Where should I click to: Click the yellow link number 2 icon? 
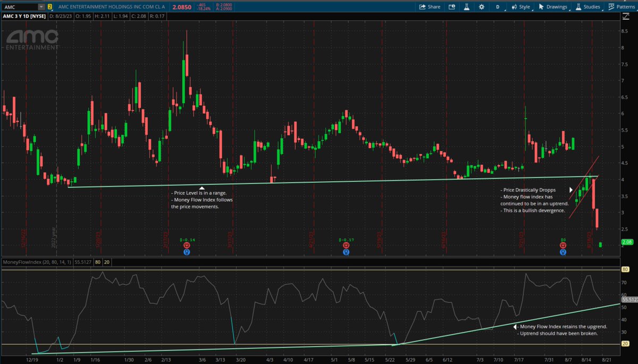tap(49, 7)
